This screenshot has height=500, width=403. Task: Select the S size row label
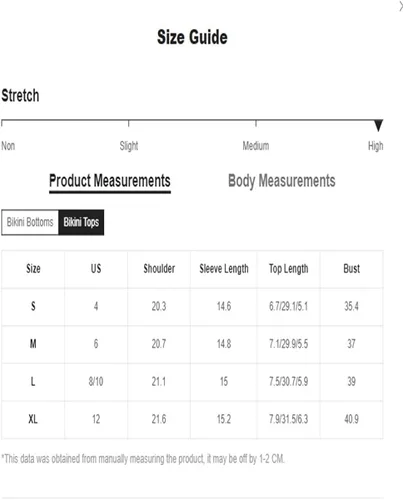click(33, 306)
